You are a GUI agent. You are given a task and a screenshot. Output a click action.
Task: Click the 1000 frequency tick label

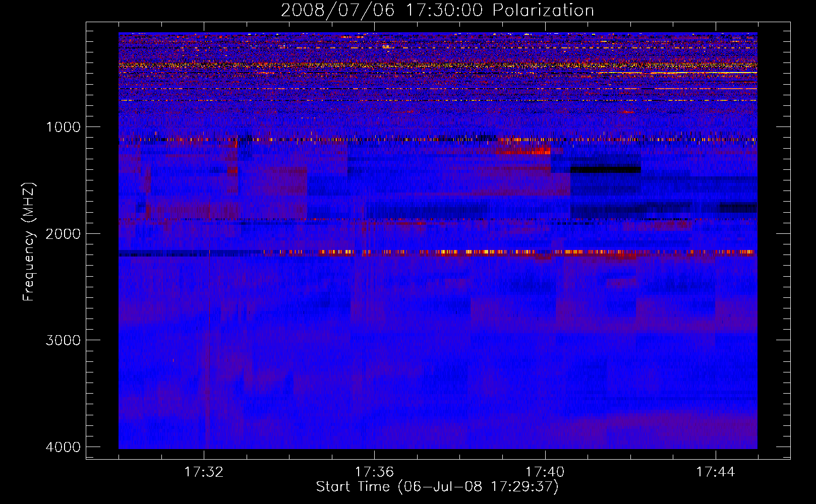coord(63,127)
